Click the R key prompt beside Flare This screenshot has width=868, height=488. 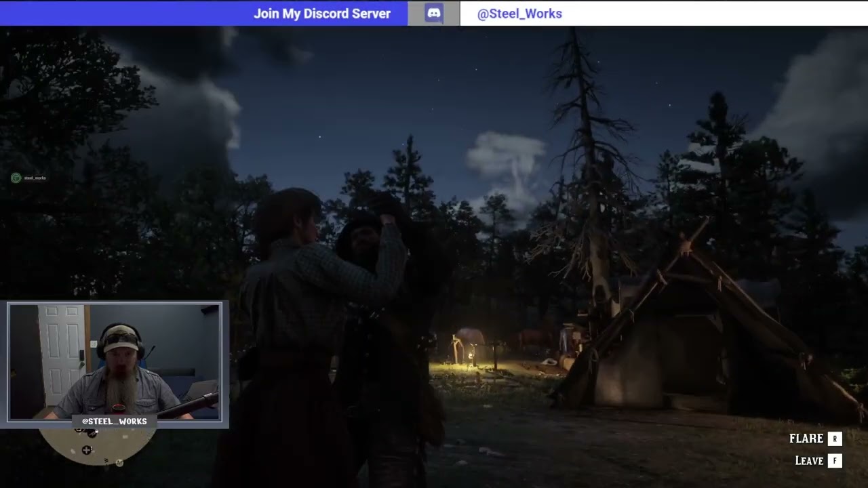point(835,439)
